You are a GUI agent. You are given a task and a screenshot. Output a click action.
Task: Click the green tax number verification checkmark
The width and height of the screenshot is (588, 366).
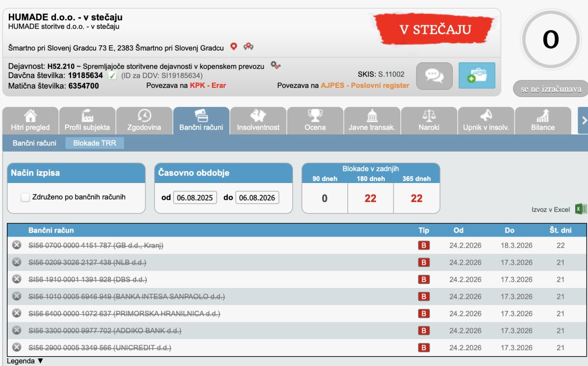pos(112,76)
